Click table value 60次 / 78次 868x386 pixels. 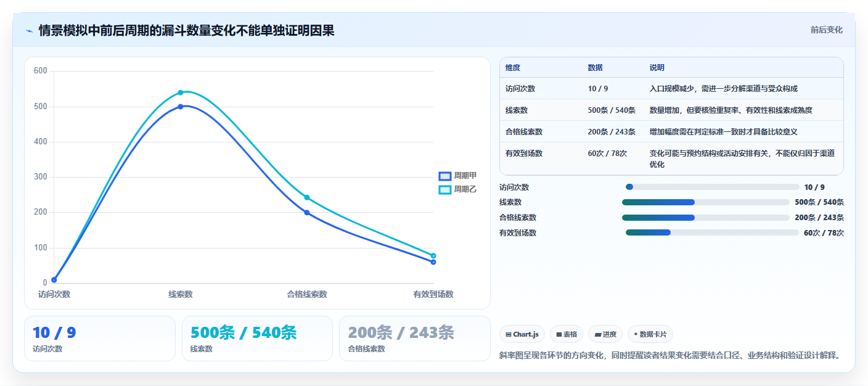point(607,154)
